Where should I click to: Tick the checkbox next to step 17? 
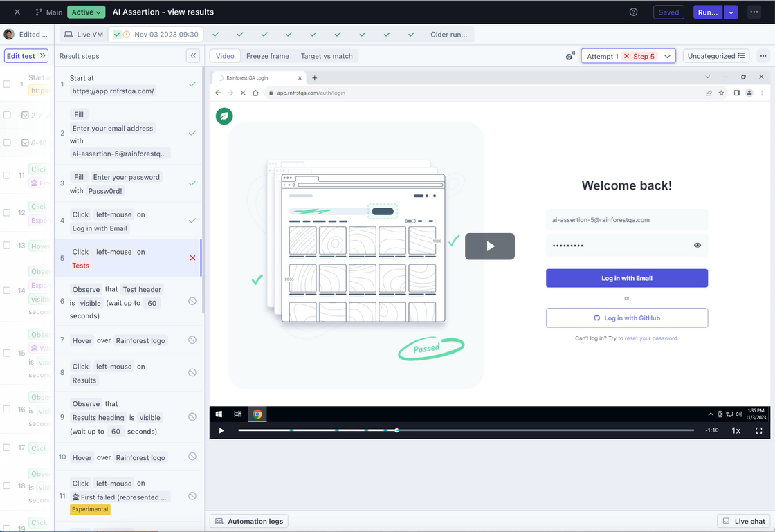point(7,448)
